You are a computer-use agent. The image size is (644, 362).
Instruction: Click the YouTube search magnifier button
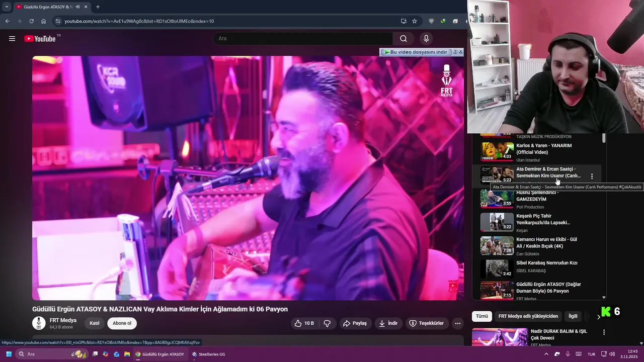click(404, 38)
